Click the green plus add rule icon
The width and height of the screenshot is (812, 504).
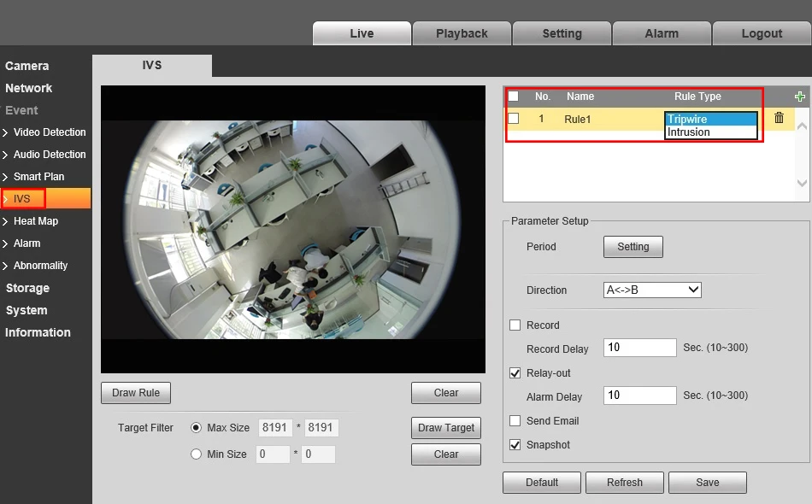(800, 97)
